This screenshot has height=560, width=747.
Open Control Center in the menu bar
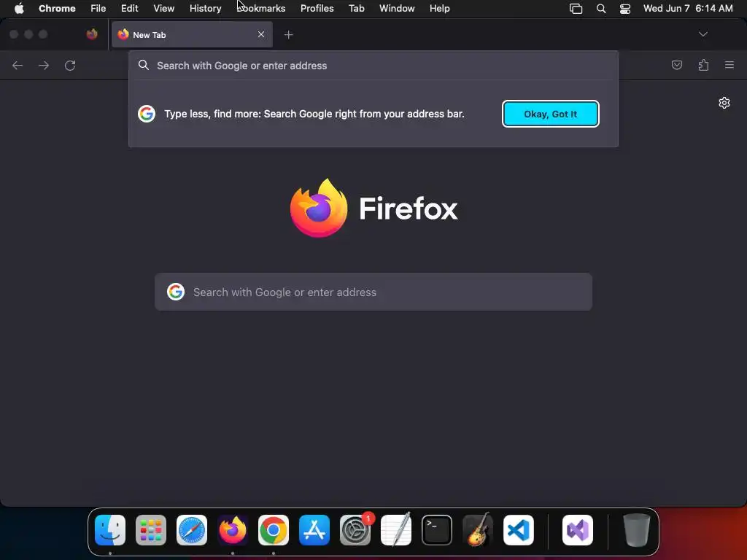(x=625, y=9)
